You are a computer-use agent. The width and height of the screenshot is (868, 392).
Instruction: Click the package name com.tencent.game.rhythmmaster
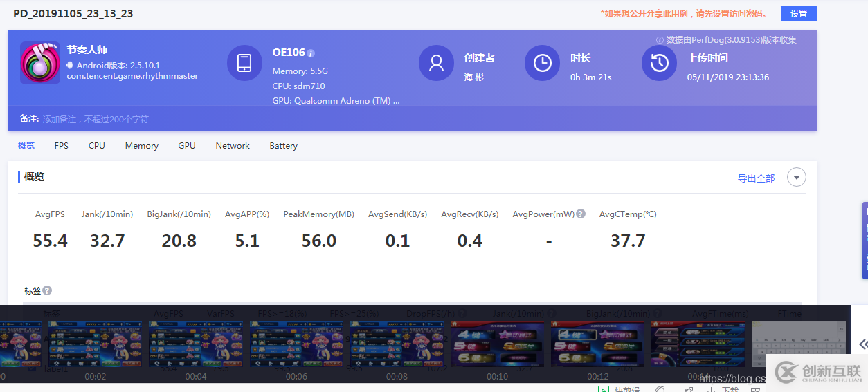pyautogui.click(x=132, y=76)
